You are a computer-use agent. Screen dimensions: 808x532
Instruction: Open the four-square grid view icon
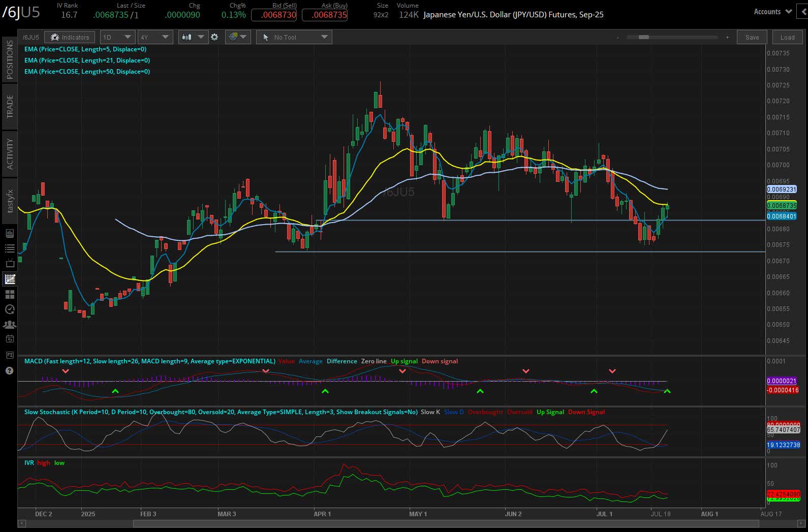click(10, 294)
